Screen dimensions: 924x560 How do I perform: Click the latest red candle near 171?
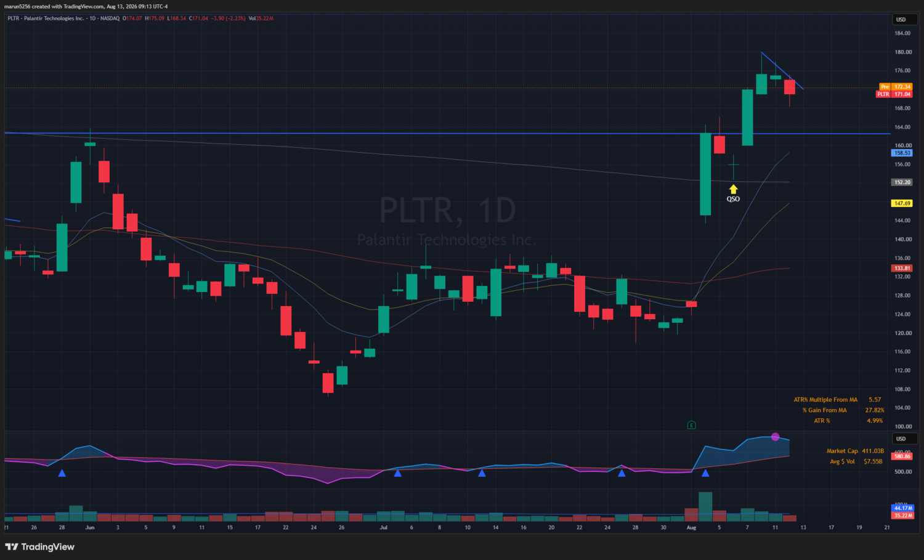[x=789, y=87]
